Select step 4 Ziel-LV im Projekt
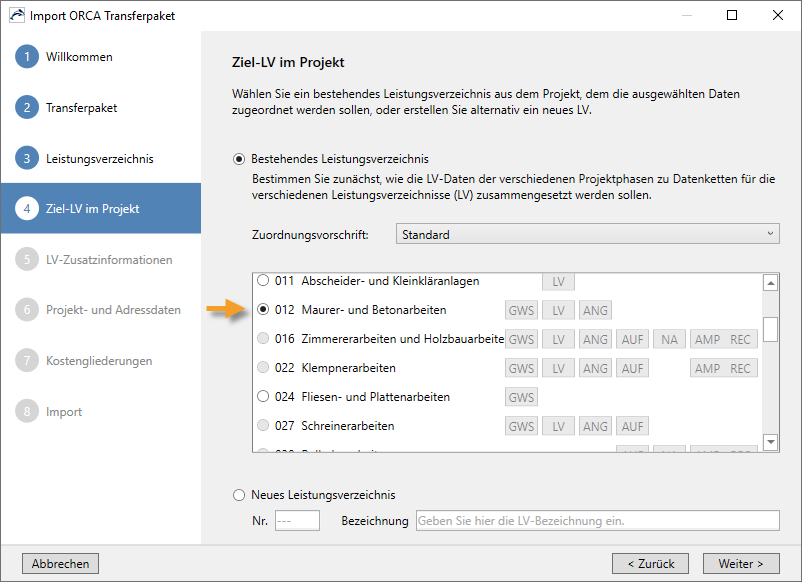This screenshot has height=582, width=802. pos(101,209)
